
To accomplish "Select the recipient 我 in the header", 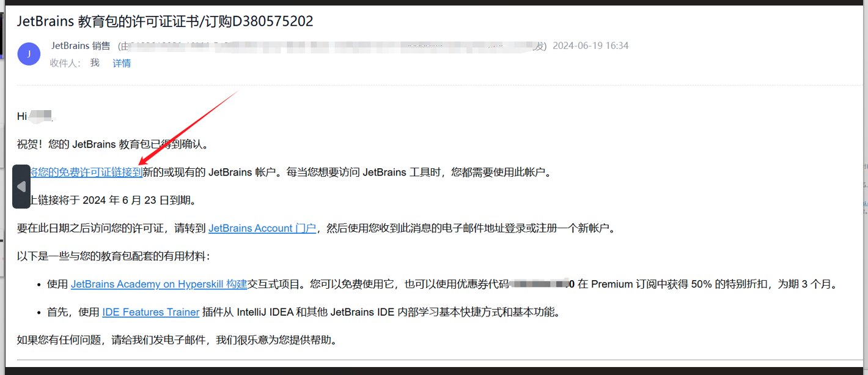I will tap(95, 63).
